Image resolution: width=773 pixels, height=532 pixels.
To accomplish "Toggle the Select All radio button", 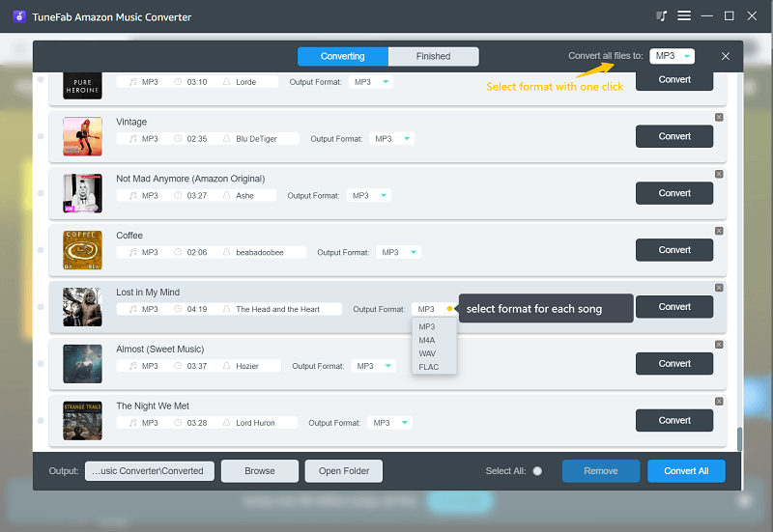I will click(537, 471).
